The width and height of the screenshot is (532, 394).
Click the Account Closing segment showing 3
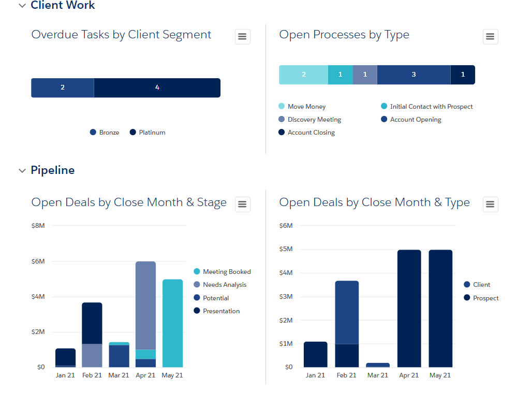coord(413,75)
